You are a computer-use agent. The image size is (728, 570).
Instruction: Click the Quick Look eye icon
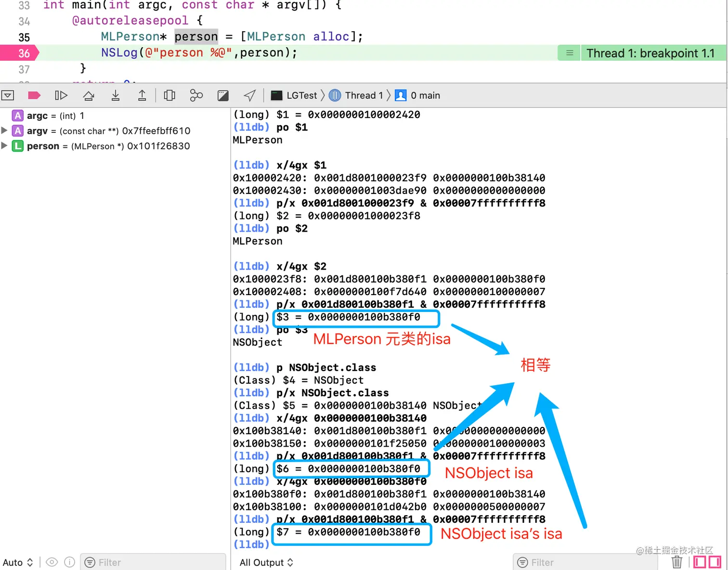point(52,562)
